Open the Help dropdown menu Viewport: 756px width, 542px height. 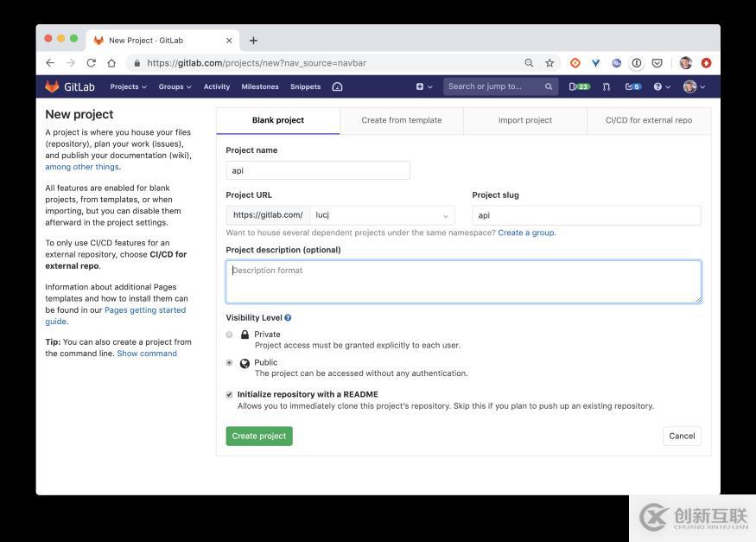pyautogui.click(x=662, y=86)
